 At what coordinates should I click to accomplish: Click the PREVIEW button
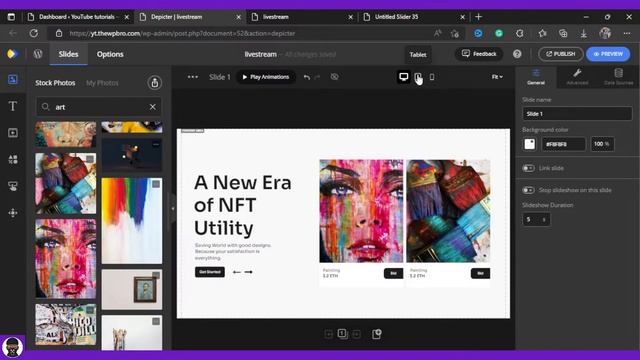(608, 54)
